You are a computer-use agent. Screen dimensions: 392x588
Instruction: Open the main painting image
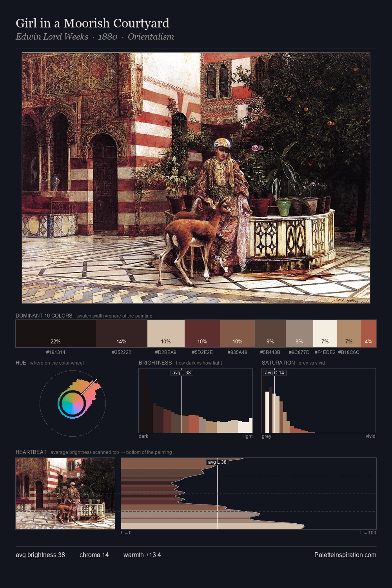pos(196,178)
